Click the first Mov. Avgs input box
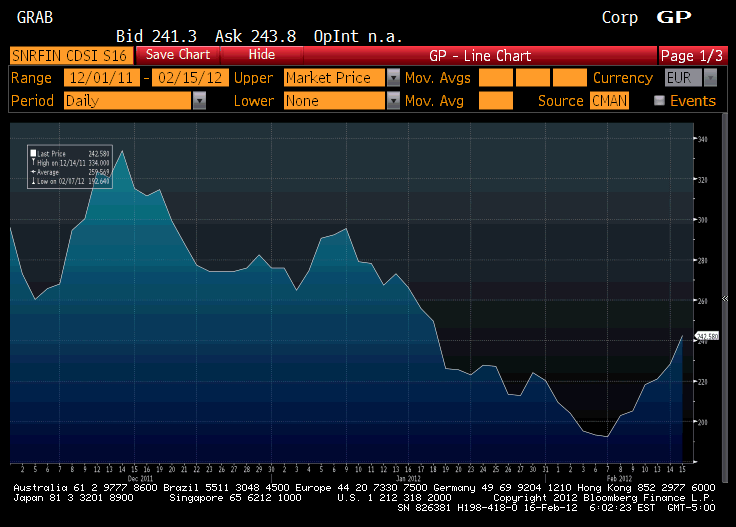The image size is (736, 527). click(496, 77)
